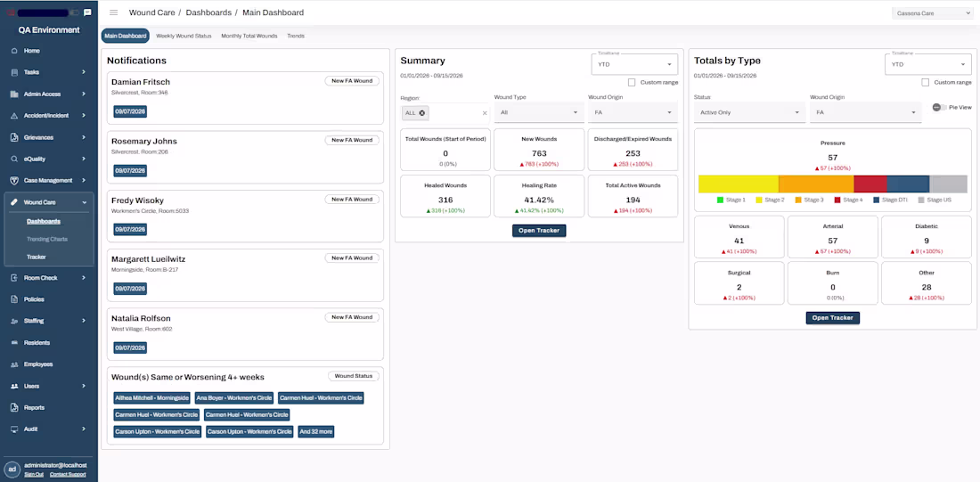Viewport: 980px width, 482px height.
Task: Click the 'And 32 more' chip
Action: [x=316, y=431]
